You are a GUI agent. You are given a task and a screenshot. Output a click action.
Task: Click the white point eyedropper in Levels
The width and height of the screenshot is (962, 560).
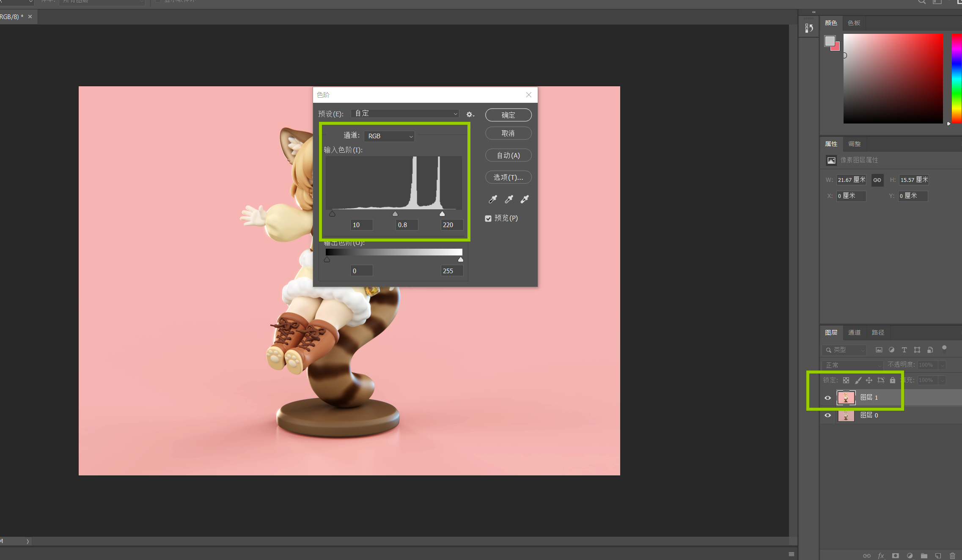coord(525,199)
